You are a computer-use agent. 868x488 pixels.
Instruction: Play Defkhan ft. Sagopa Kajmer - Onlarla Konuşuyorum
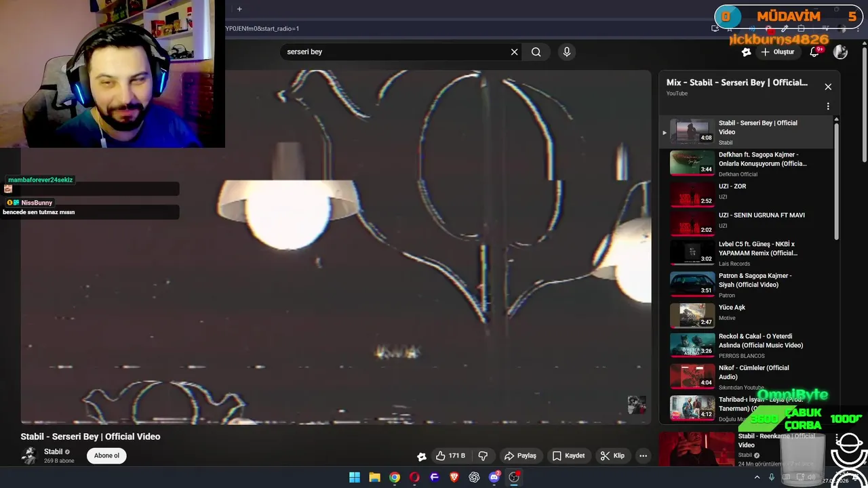coord(746,163)
